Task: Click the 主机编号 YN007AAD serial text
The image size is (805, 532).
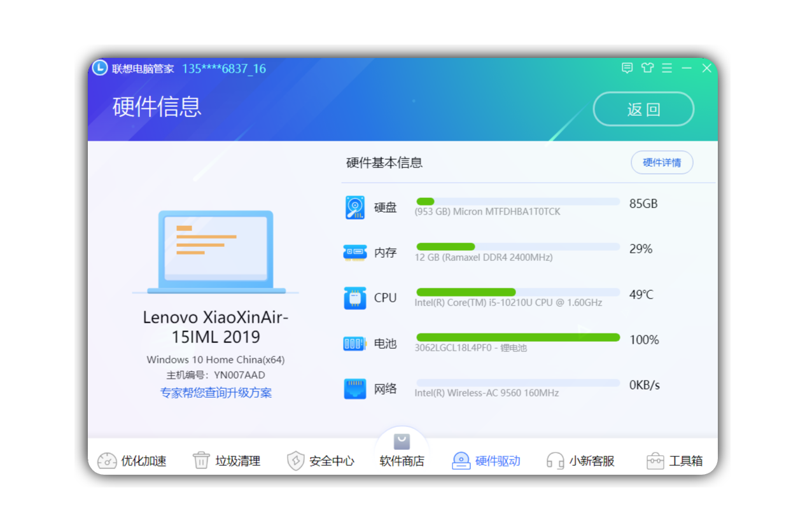Action: point(216,375)
